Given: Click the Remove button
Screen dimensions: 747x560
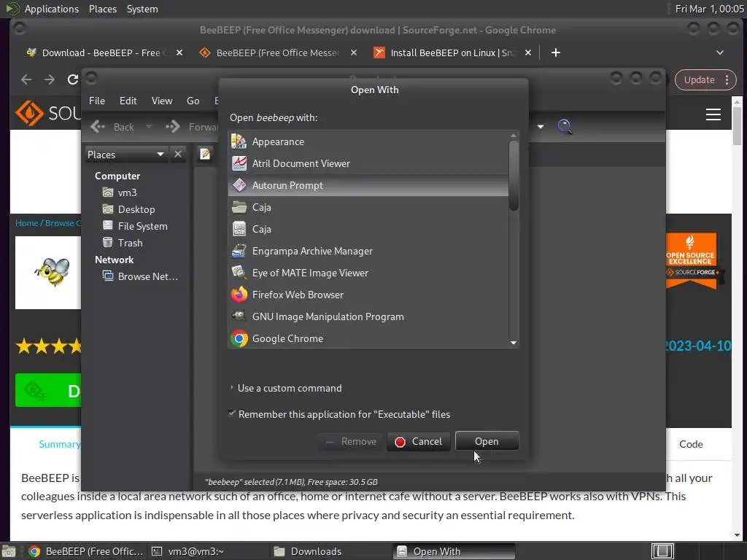Looking at the screenshot, I should [x=351, y=441].
